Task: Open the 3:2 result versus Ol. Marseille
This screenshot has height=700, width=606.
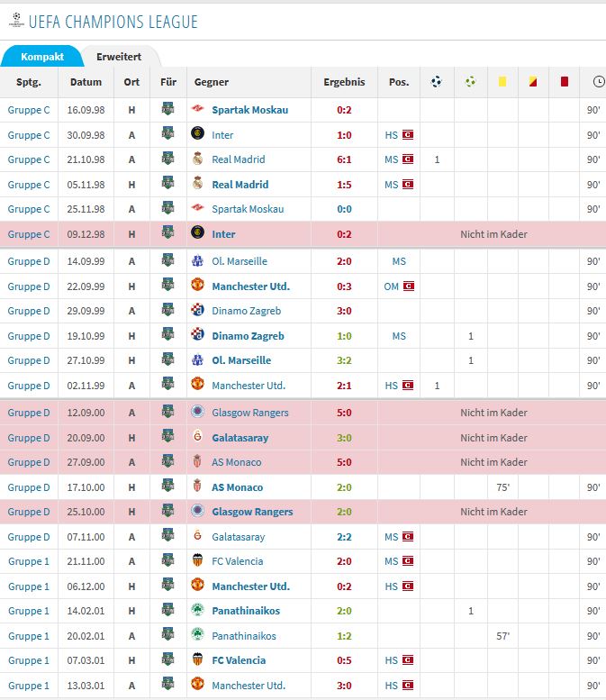Action: (x=344, y=360)
